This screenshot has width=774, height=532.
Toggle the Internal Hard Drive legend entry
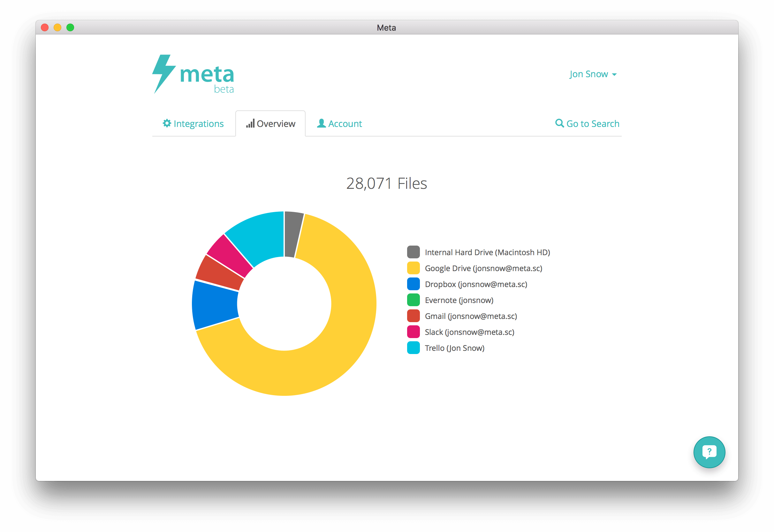point(487,252)
